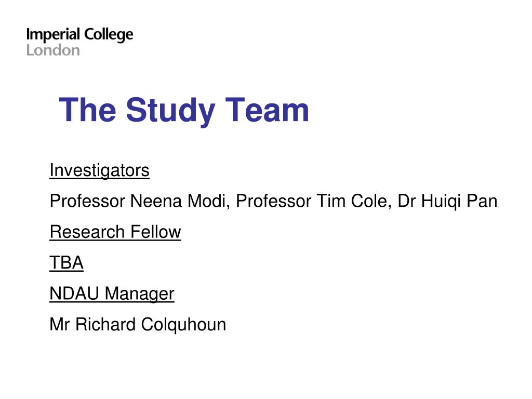
Task: Click the name Professor Neena Modi
Action: coord(138,201)
